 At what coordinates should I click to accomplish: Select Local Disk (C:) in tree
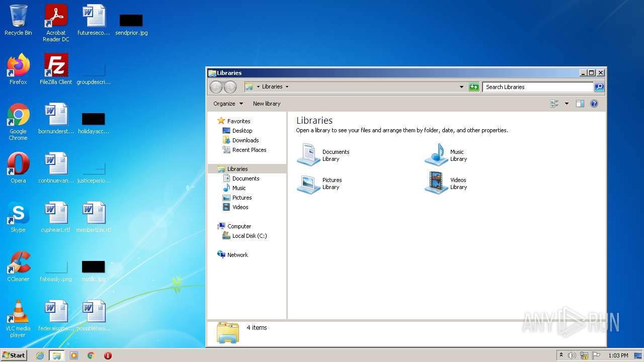(250, 236)
